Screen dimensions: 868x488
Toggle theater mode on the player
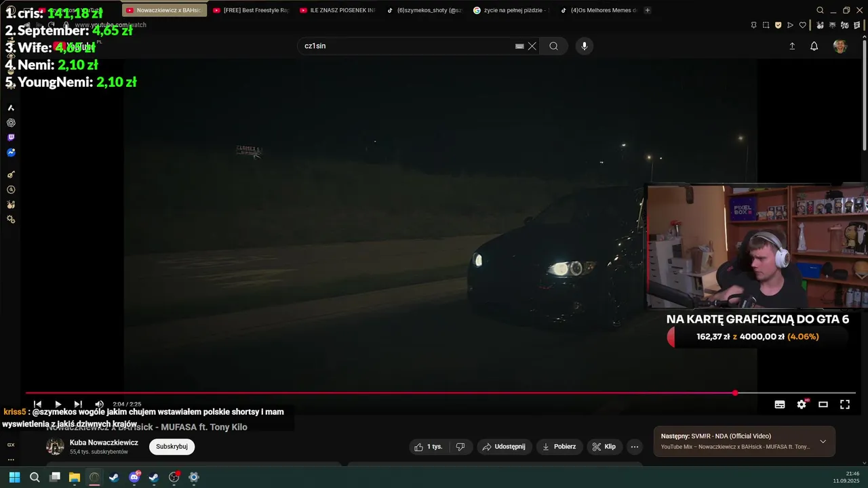[x=823, y=405]
